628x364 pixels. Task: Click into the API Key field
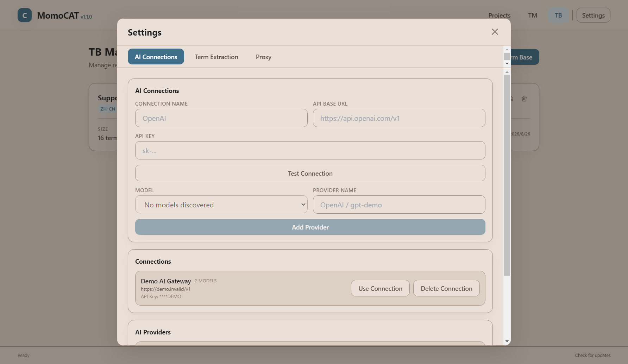point(310,150)
